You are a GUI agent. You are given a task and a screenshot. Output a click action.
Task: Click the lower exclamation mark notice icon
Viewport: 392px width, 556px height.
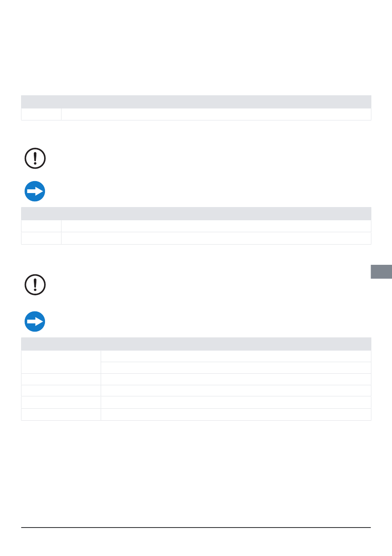[35, 285]
